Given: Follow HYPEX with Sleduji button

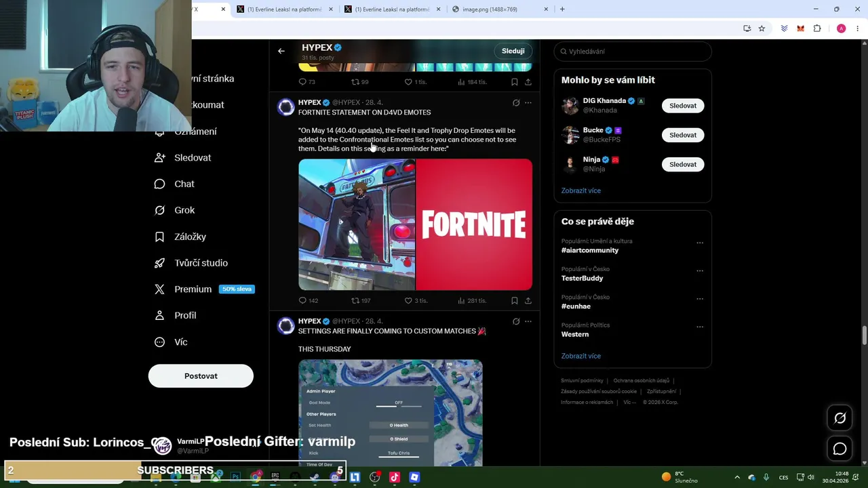Looking at the screenshot, I should click(x=513, y=51).
